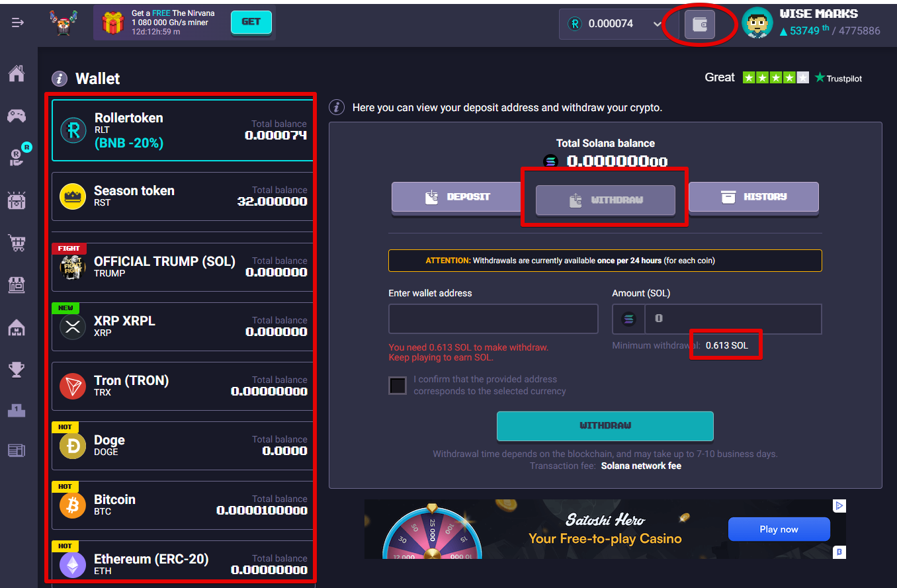Image resolution: width=897 pixels, height=588 pixels.
Task: Select the Tron (TRON) wallet row
Action: coord(182,386)
